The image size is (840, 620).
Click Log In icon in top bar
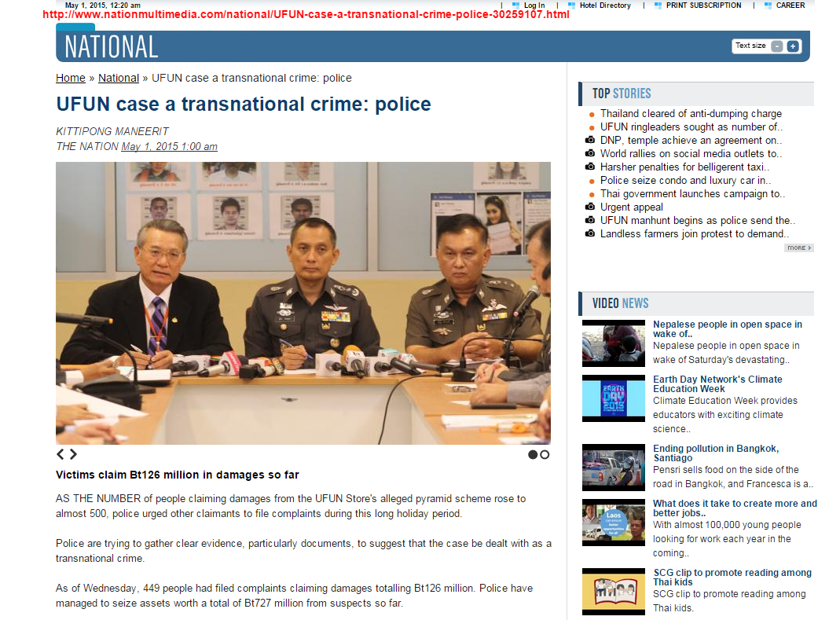coord(515,6)
